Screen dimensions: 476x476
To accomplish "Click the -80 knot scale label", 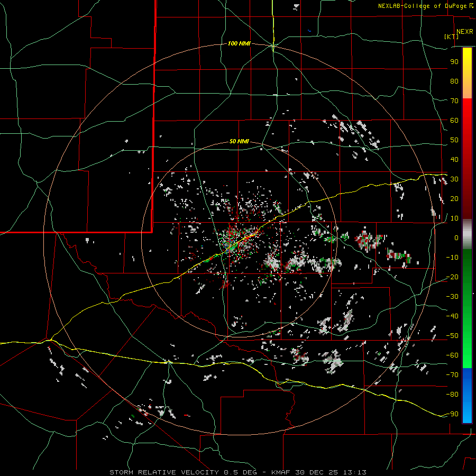I will point(452,395).
